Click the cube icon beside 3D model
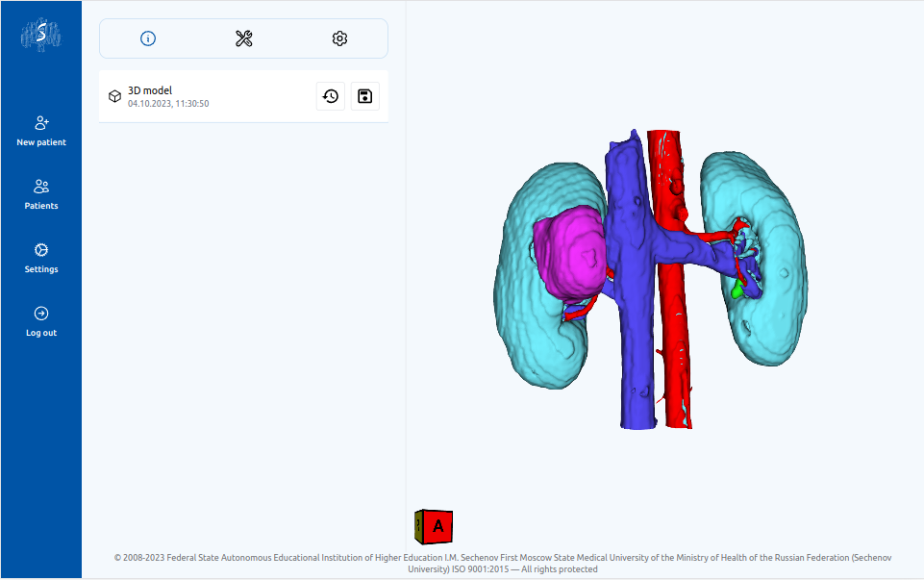Screen dimensions: 924x580 (x=114, y=96)
